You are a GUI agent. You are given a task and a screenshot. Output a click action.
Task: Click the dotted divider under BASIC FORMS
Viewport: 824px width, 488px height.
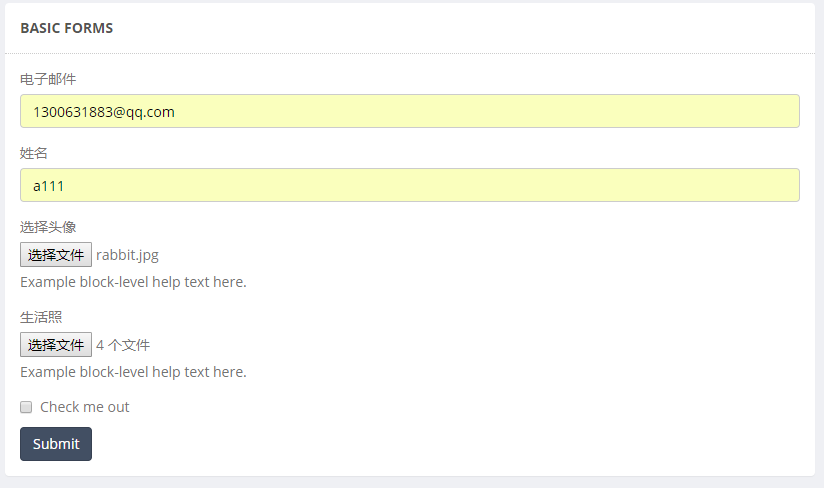click(x=410, y=54)
